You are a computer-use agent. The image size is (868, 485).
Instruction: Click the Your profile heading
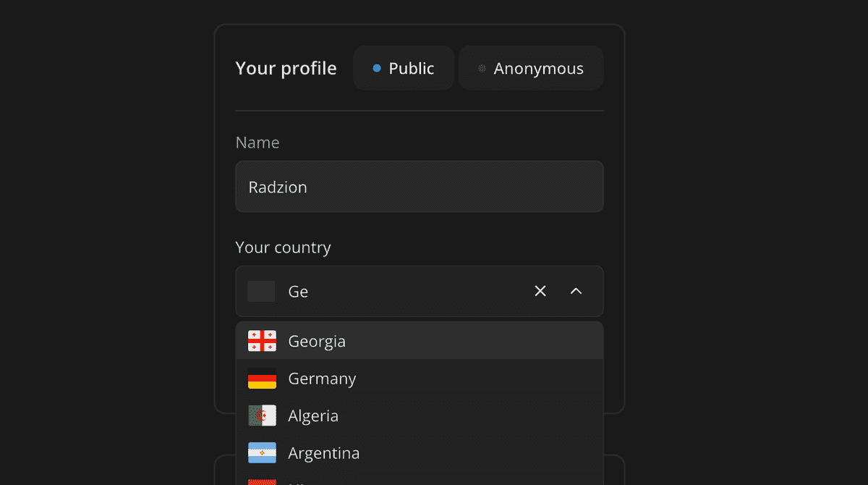point(286,68)
